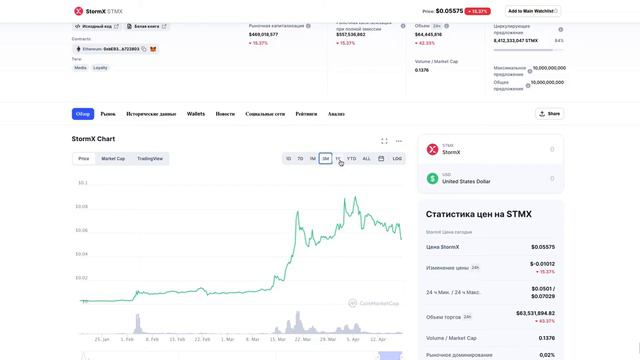Click the page vertical scrollbar

click(x=638, y=347)
